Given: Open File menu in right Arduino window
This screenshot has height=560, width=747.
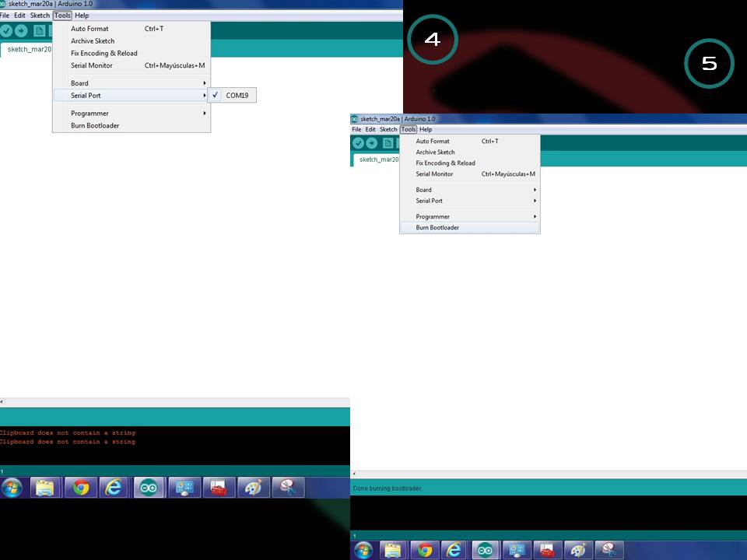Looking at the screenshot, I should tap(356, 130).
